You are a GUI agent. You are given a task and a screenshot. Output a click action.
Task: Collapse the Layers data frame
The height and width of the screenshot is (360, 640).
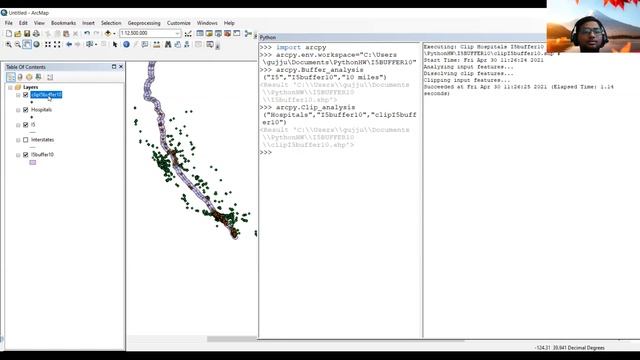pyautogui.click(x=10, y=87)
